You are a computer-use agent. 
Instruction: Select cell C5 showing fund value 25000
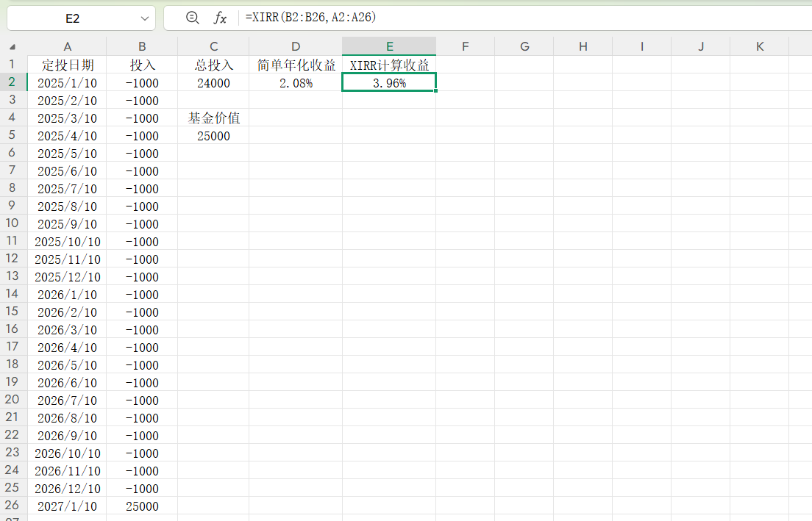213,135
